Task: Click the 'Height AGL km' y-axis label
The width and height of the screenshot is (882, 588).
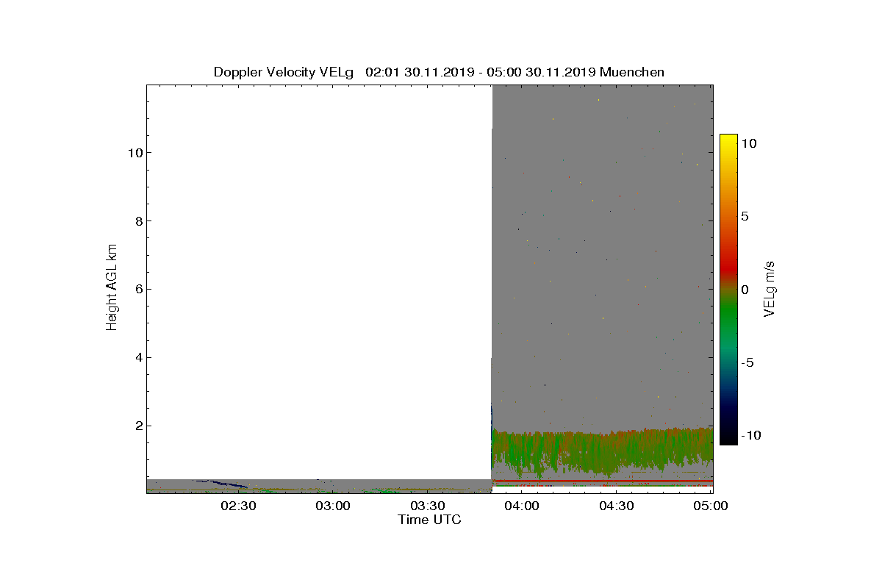Action: pos(112,288)
